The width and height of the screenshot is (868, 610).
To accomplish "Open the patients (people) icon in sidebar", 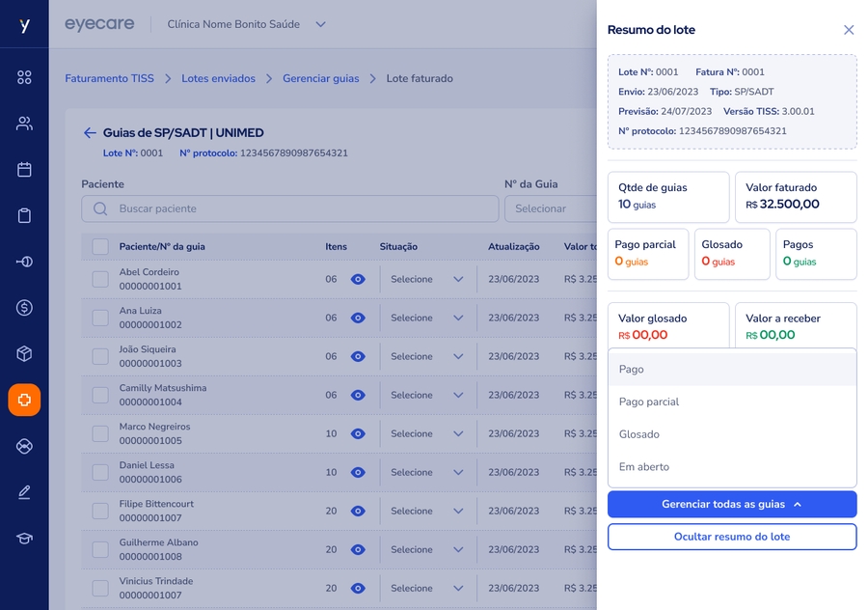I will coord(24,124).
